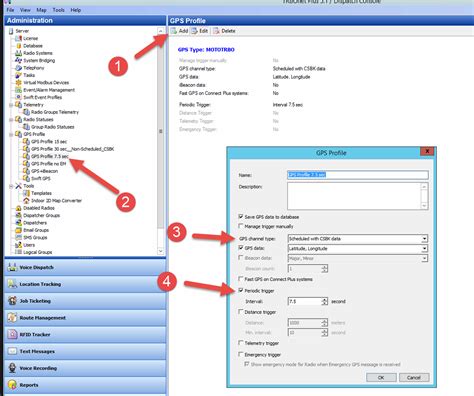Open the GPS data Latitude, Longitude dropdown

(358, 249)
